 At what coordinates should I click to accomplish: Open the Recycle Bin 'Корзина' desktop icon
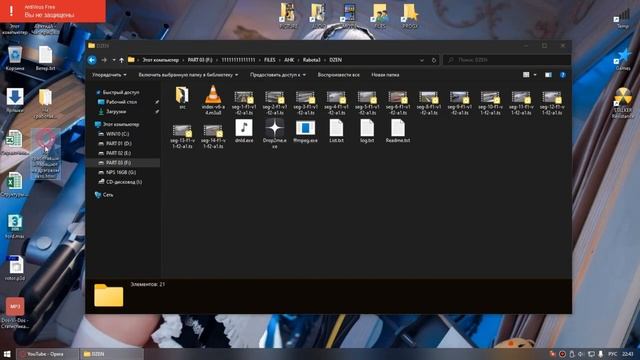[x=15, y=59]
